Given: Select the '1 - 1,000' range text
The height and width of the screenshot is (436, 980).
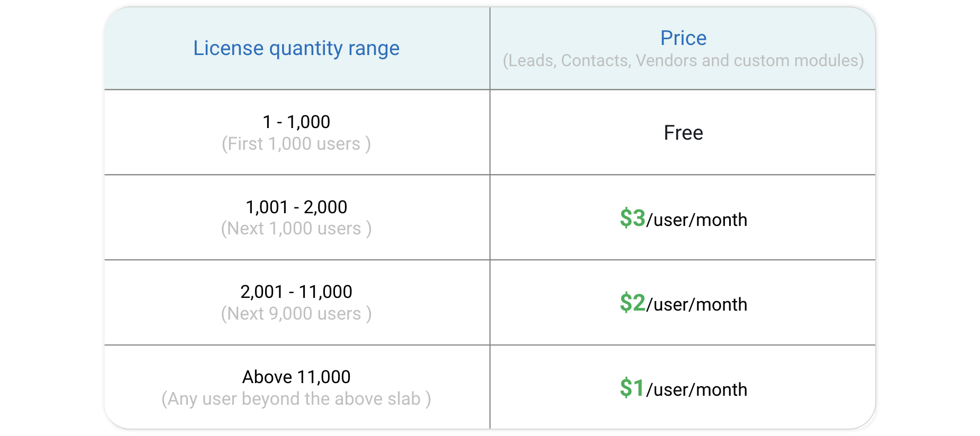Looking at the screenshot, I should coord(296,122).
